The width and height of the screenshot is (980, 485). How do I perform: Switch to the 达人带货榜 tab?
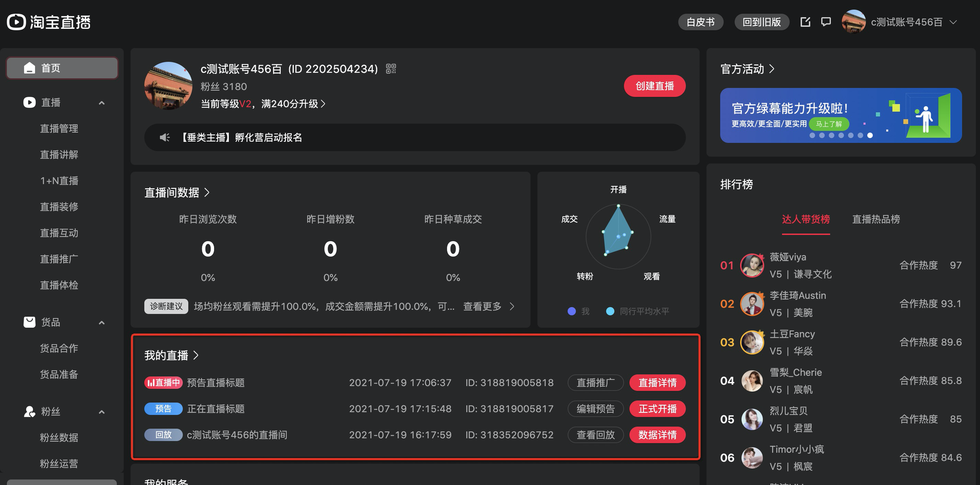(806, 219)
